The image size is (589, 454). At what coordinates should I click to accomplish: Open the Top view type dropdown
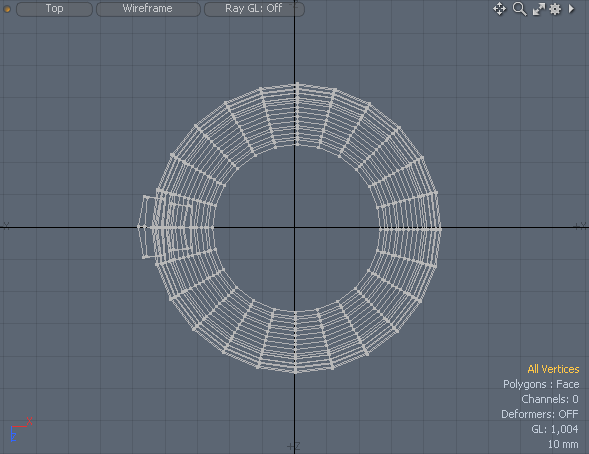pyautogui.click(x=54, y=9)
